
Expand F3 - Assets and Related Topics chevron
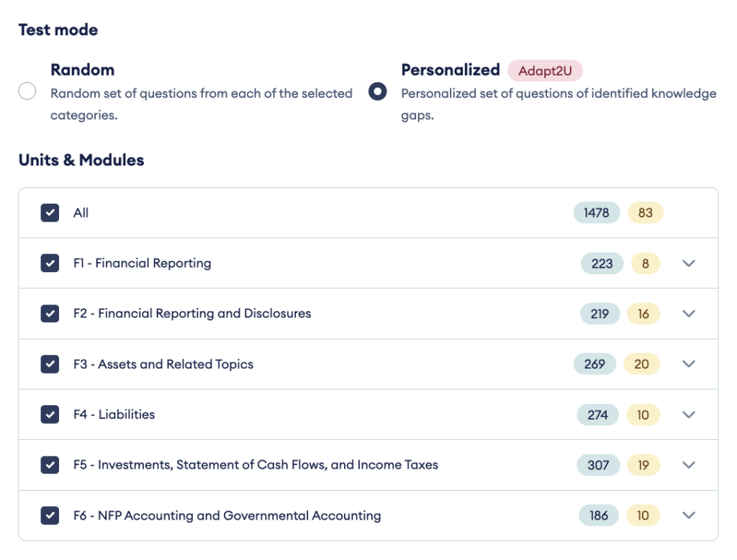coord(689,364)
